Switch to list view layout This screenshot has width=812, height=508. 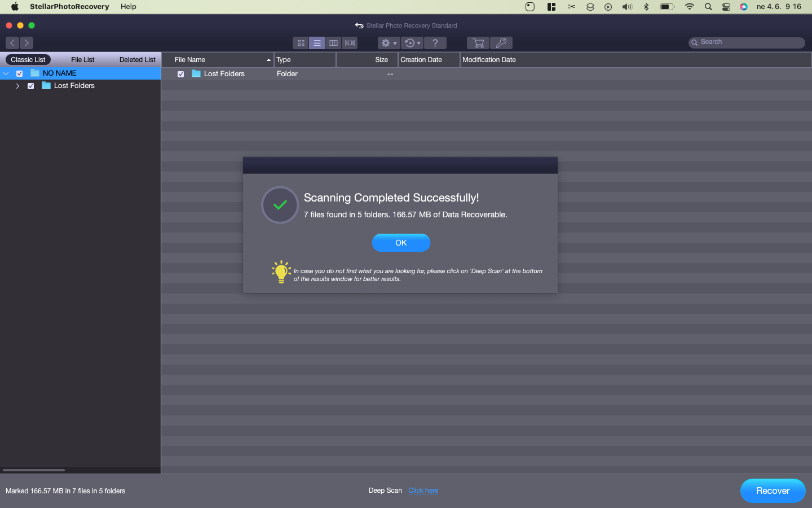(x=317, y=43)
